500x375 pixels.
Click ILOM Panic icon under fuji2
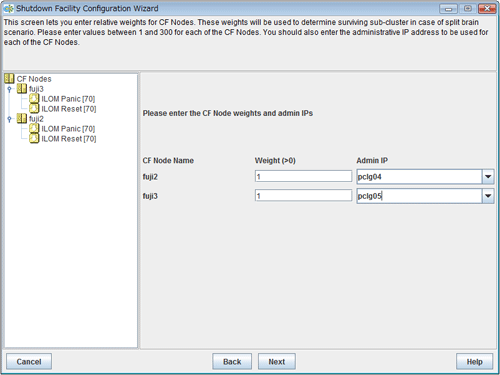point(34,128)
